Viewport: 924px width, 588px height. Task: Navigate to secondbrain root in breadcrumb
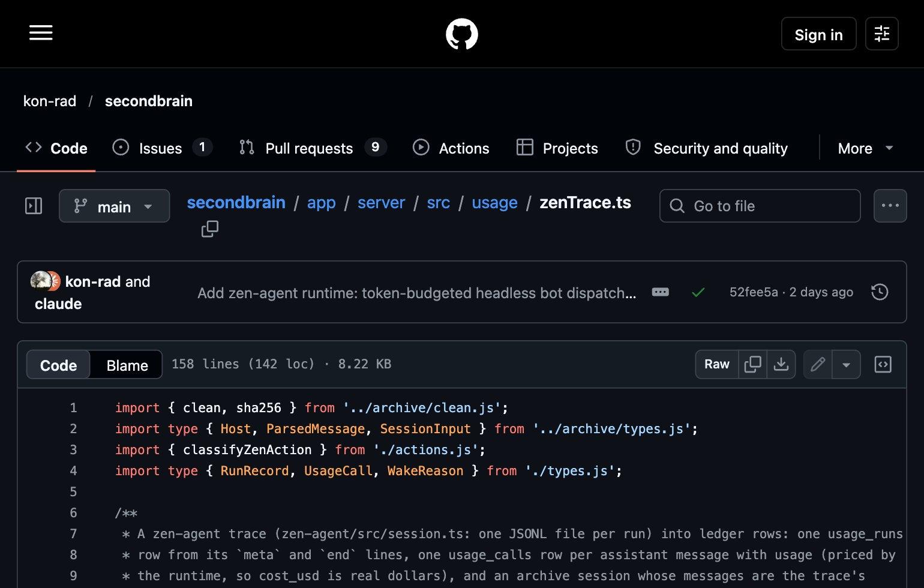(x=236, y=202)
